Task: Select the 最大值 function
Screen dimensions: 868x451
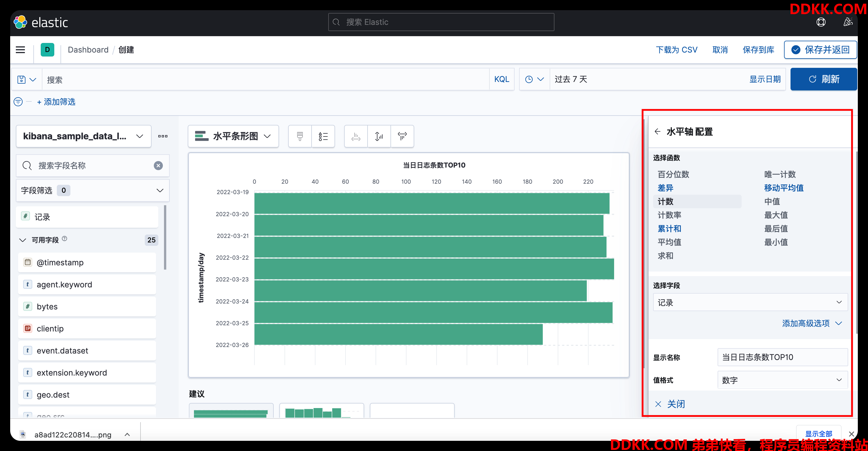Action: click(x=776, y=215)
